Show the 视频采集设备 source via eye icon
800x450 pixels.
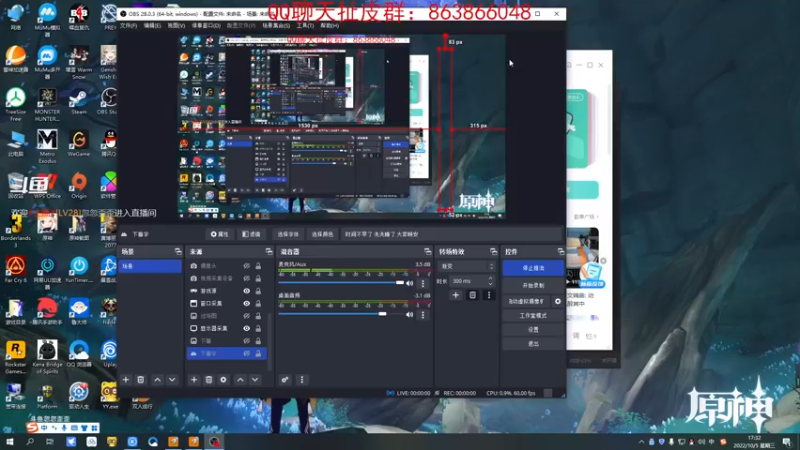tap(246, 278)
